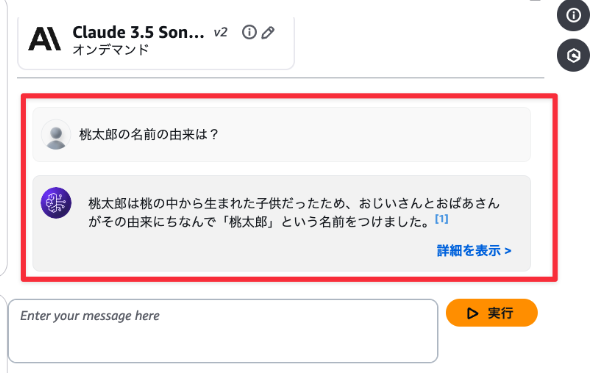Expand 詳細を表示 details link

point(474,251)
